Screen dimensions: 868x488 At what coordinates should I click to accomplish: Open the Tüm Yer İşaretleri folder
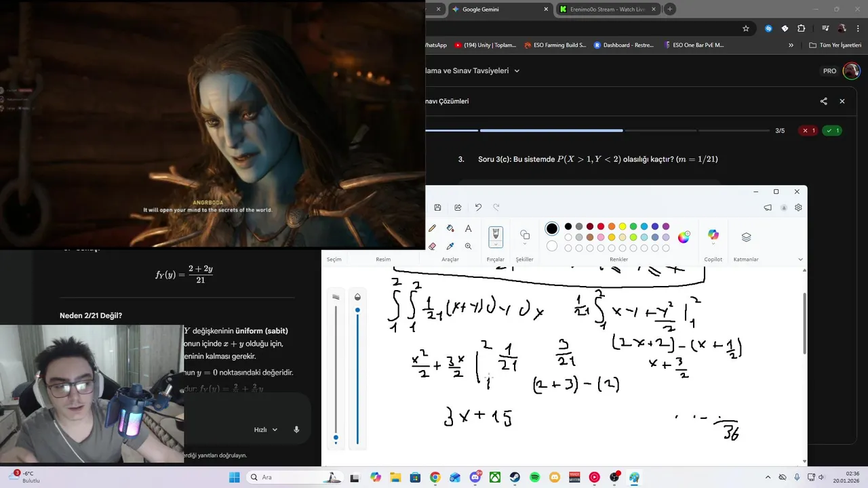[835, 45]
